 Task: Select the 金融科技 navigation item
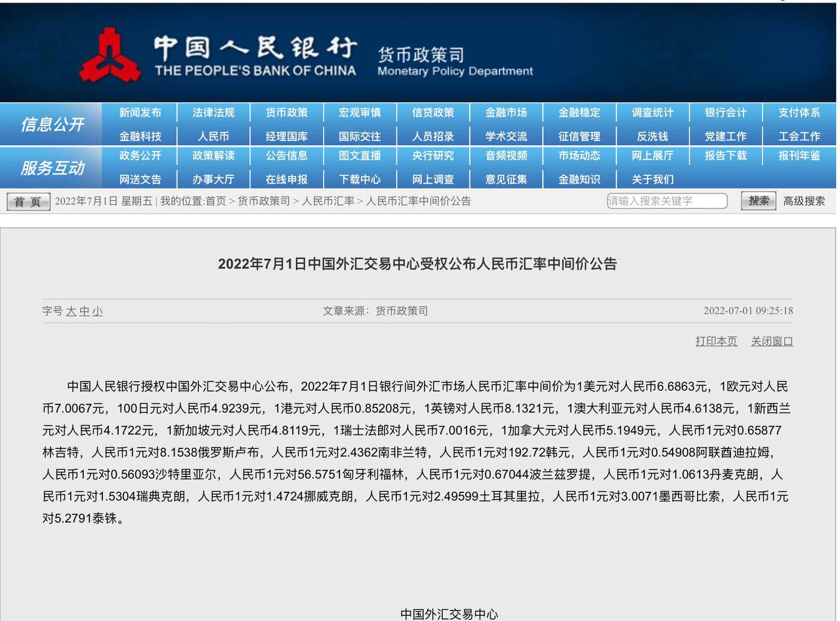(x=140, y=137)
